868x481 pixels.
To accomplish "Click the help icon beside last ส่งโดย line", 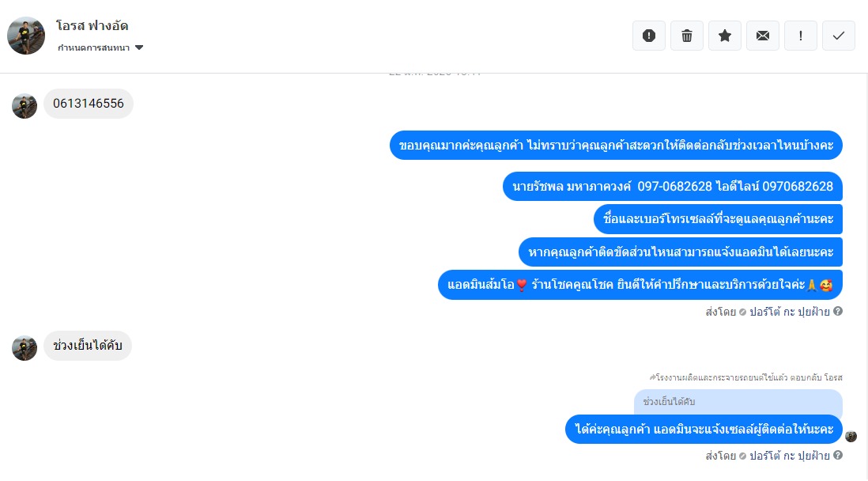I will pos(838,456).
